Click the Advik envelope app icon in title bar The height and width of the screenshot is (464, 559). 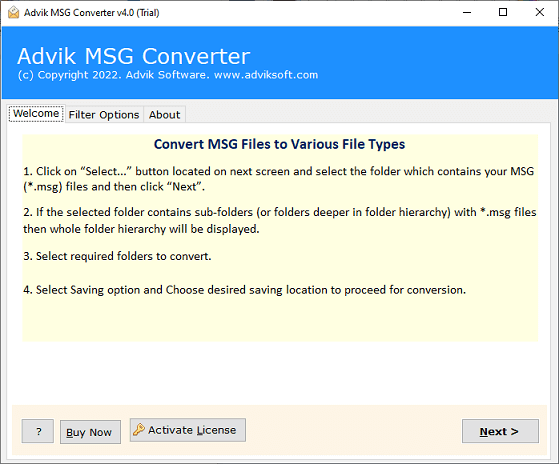click(x=13, y=12)
